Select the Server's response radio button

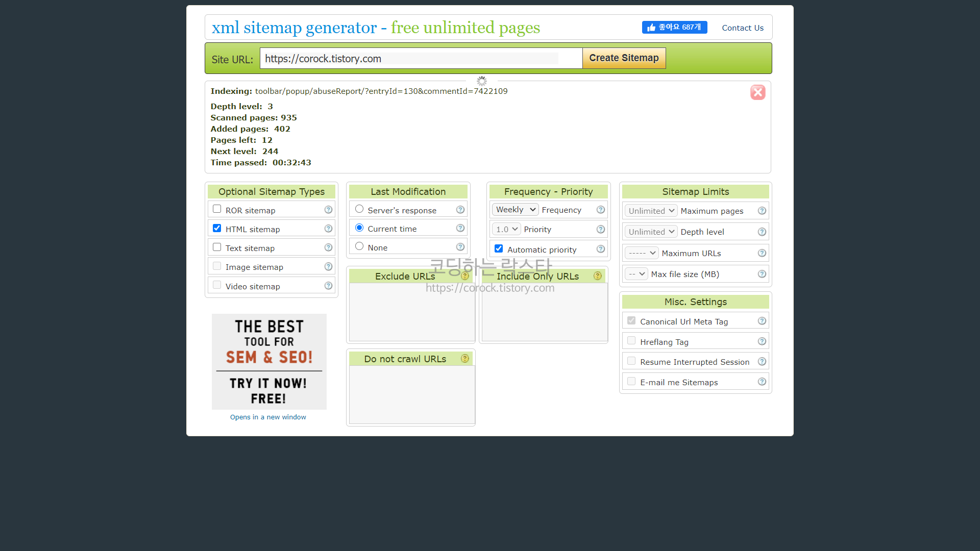click(359, 209)
